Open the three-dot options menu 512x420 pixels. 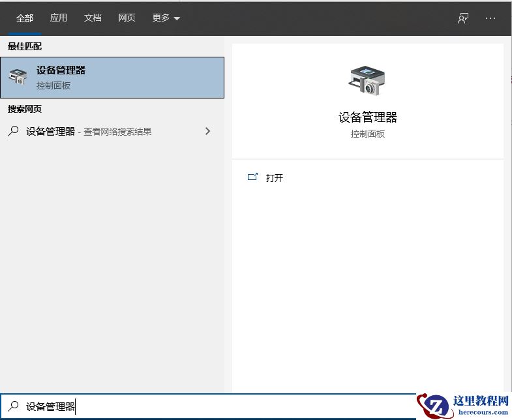tap(490, 18)
